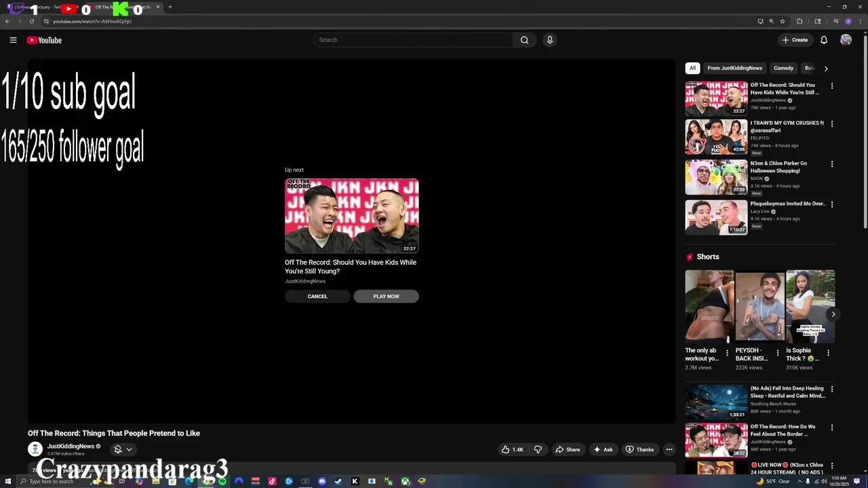Open the YouTube hamburger guide menu
Screen dimensions: 868x488
point(13,40)
